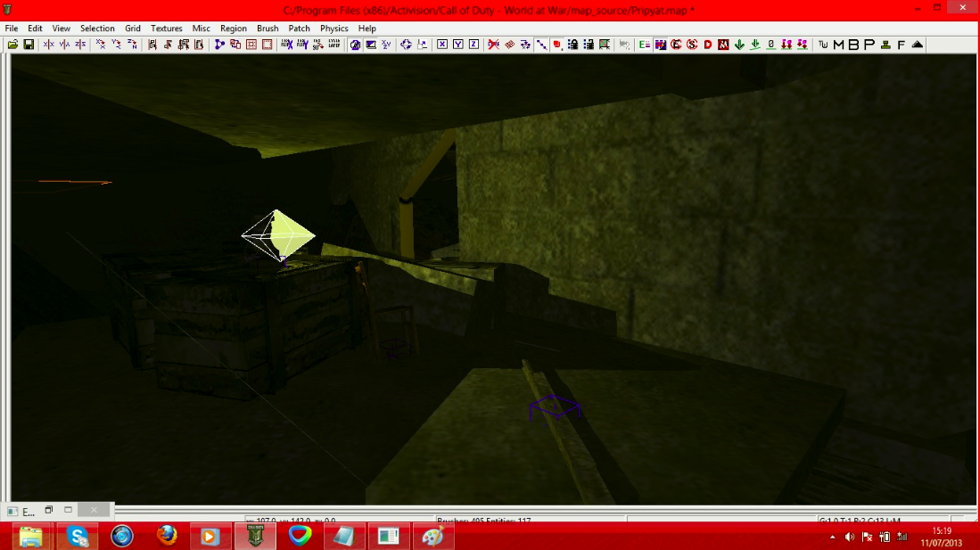
Task: Click the red scissors clipper icon
Action: (x=494, y=45)
